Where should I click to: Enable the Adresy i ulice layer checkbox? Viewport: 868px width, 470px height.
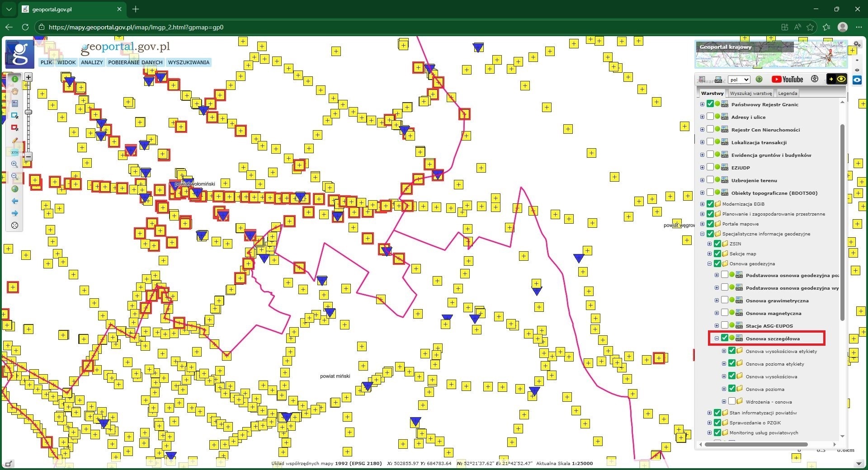click(x=710, y=117)
